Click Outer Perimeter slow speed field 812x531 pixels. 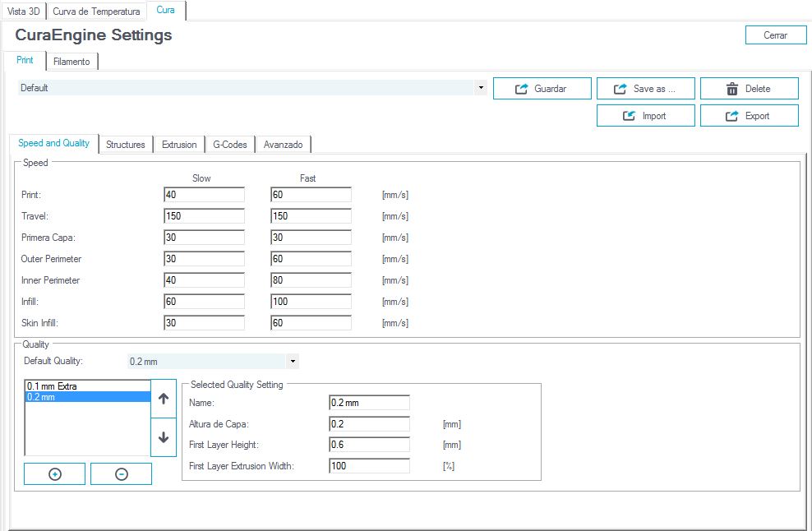click(204, 258)
